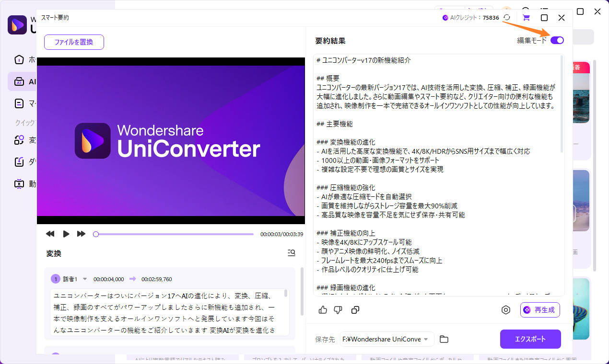The image size is (609, 364).
Task: Refresh the AI credits balance
Action: (x=507, y=18)
